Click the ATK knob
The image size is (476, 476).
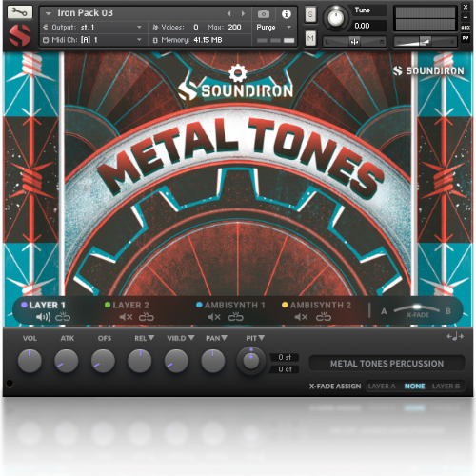[x=67, y=361]
